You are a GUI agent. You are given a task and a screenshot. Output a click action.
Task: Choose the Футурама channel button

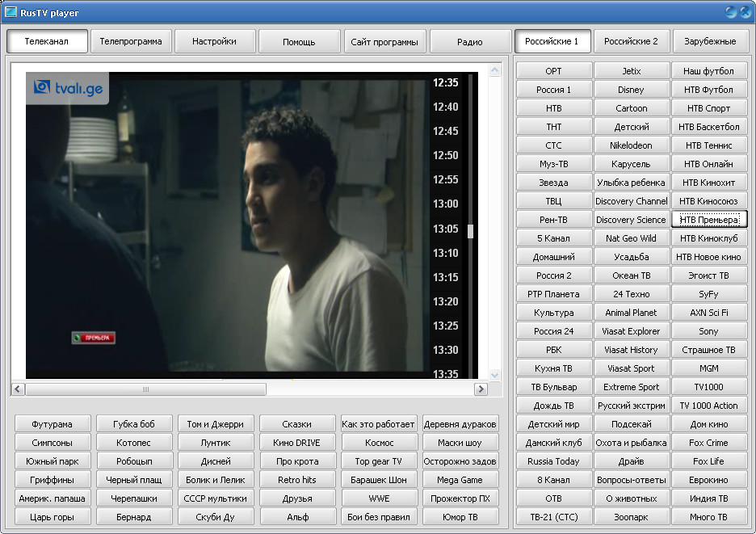pyautogui.click(x=52, y=424)
